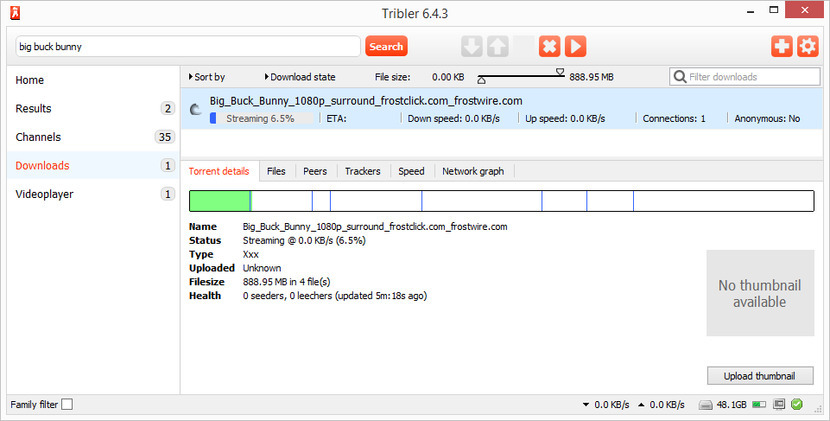Expand the Sort by dropdown
830x421 pixels.
pyautogui.click(x=206, y=77)
